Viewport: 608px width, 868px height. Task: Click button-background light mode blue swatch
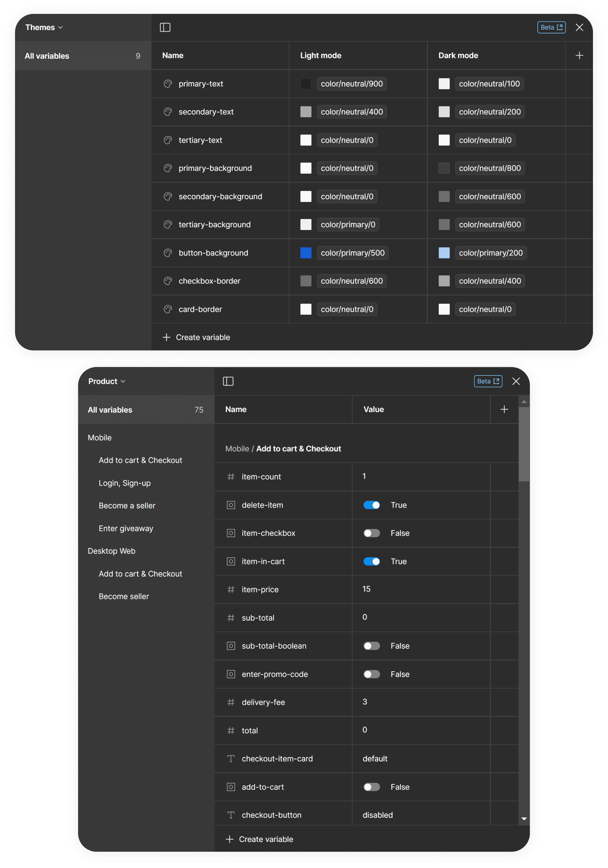tap(306, 253)
